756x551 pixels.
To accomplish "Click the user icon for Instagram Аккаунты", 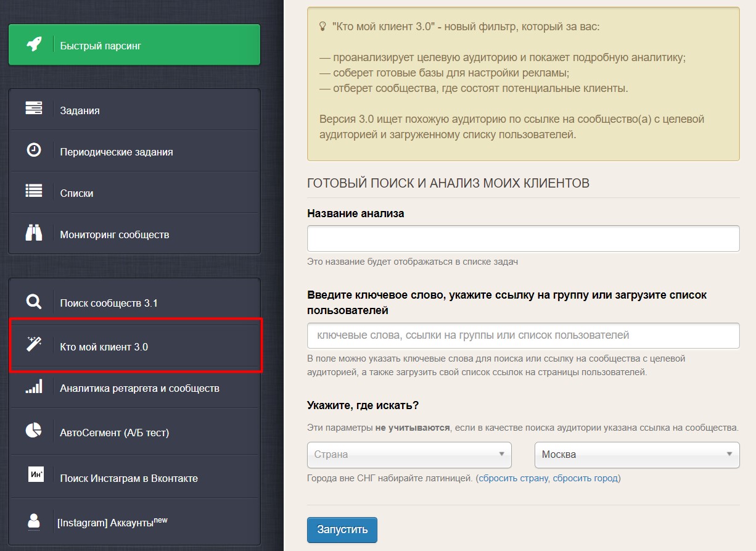I will pyautogui.click(x=34, y=521).
